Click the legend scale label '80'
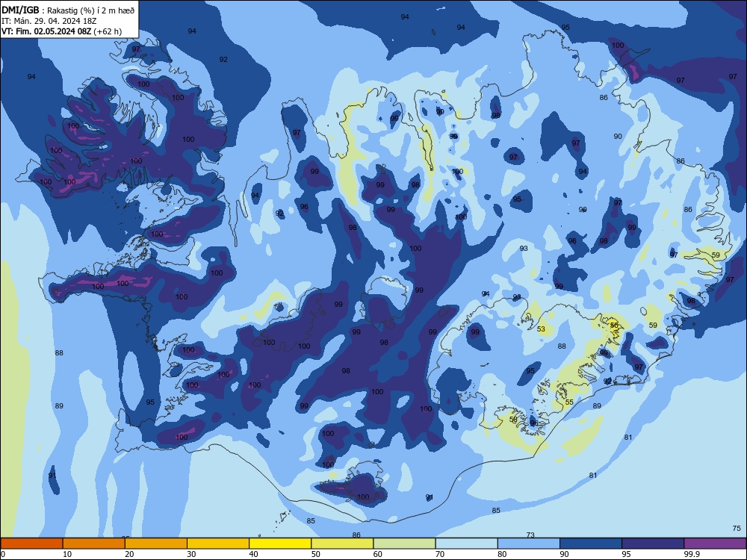 click(502, 554)
